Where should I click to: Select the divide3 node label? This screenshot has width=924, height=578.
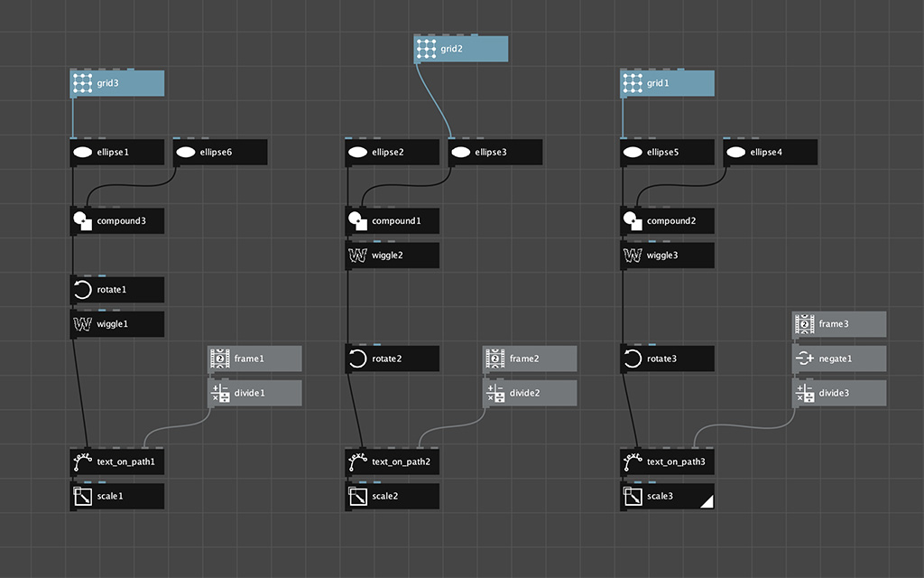(x=834, y=393)
